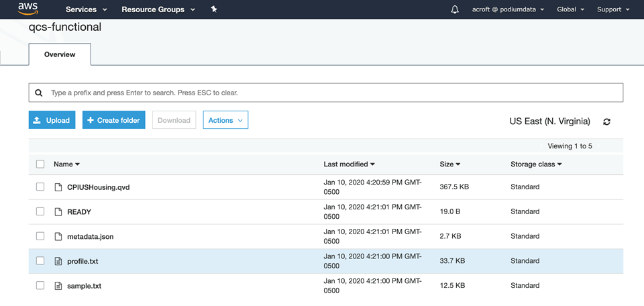
Task: Open the notifications bell icon
Action: click(455, 9)
